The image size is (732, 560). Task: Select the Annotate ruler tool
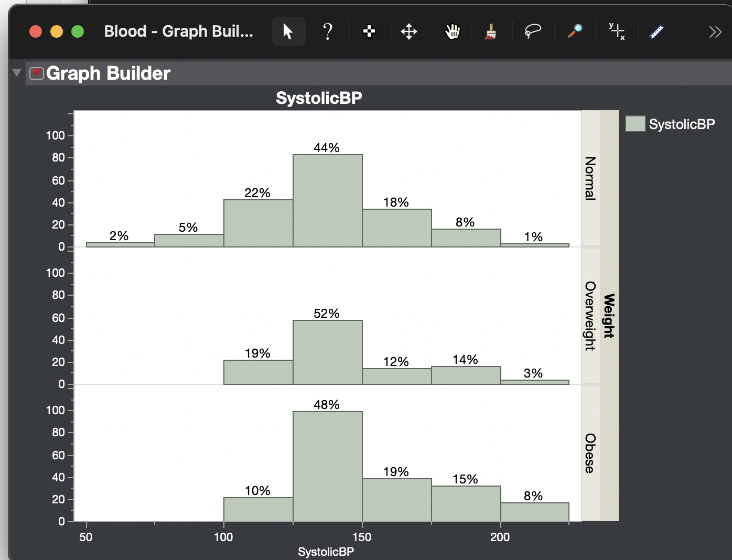657,32
